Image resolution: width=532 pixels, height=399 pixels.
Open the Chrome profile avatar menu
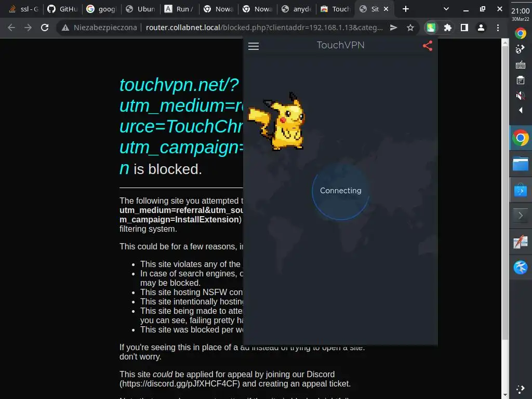click(x=481, y=28)
